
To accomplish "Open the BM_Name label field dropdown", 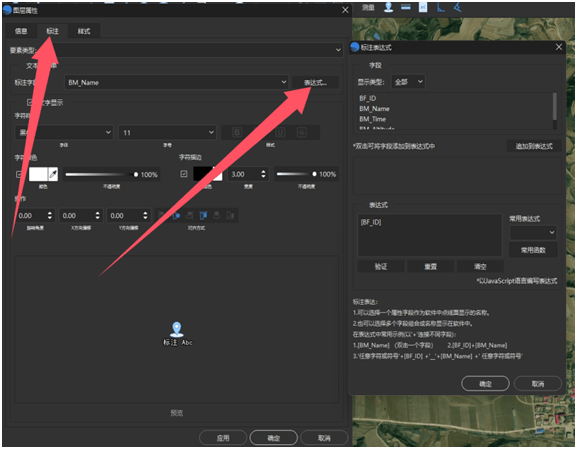I will [x=176, y=82].
